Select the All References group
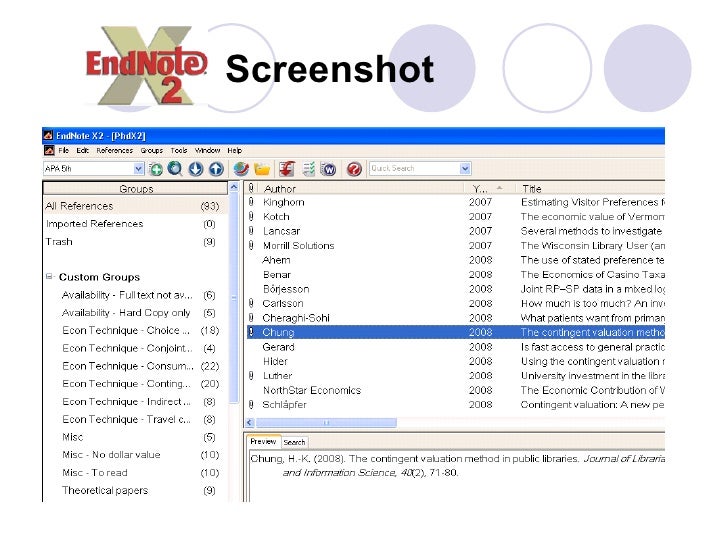This screenshot has height=546, width=728. click(133, 206)
